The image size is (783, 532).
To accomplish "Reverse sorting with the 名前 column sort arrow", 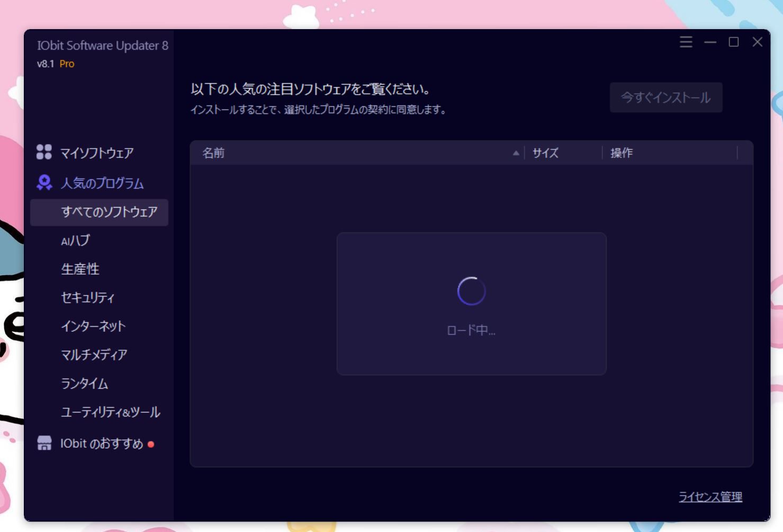I will (515, 153).
